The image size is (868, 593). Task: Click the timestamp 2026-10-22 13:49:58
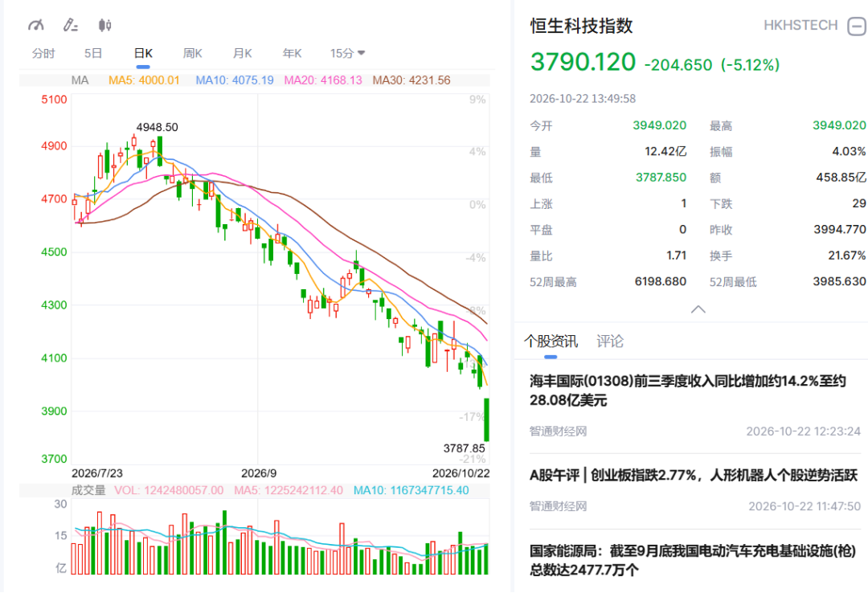click(x=583, y=99)
